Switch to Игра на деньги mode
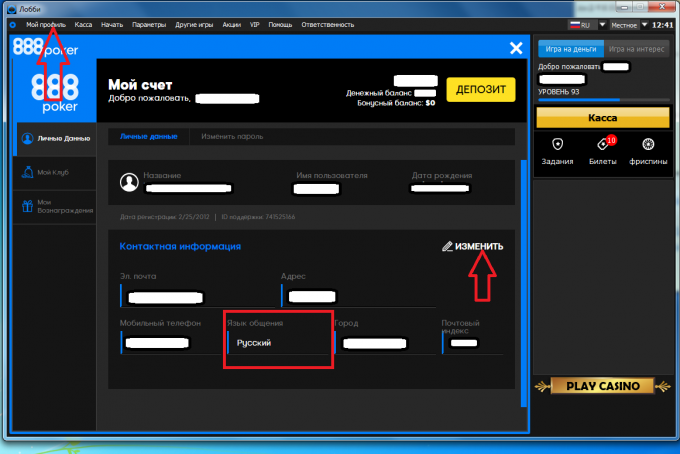The width and height of the screenshot is (680, 454). tap(571, 49)
